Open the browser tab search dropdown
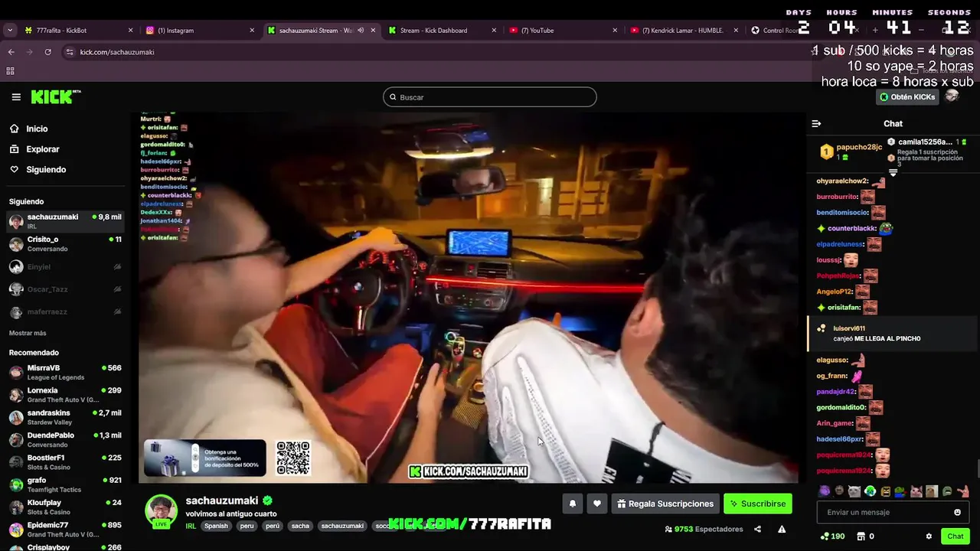 pos(10,31)
